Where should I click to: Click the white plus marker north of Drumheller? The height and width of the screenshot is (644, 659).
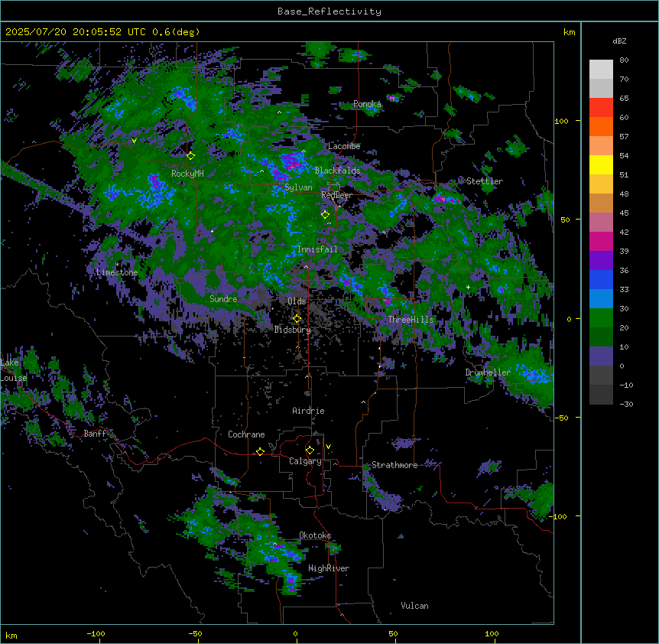point(468,287)
